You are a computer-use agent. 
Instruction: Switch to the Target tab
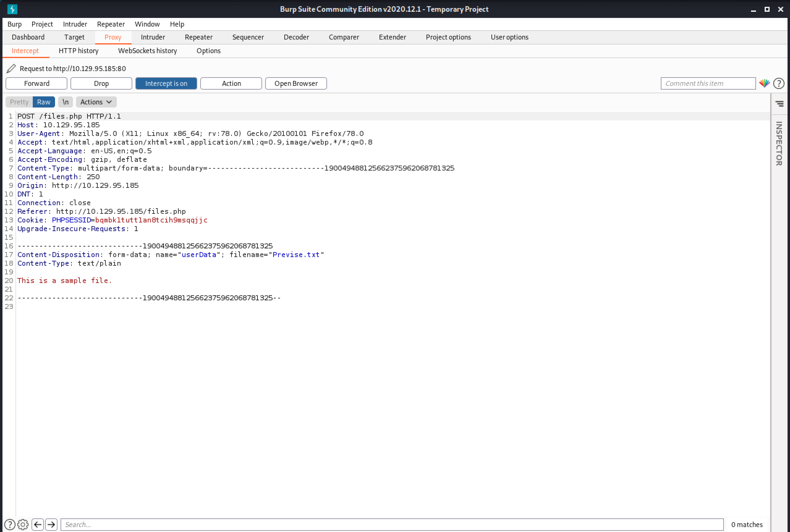pos(74,37)
